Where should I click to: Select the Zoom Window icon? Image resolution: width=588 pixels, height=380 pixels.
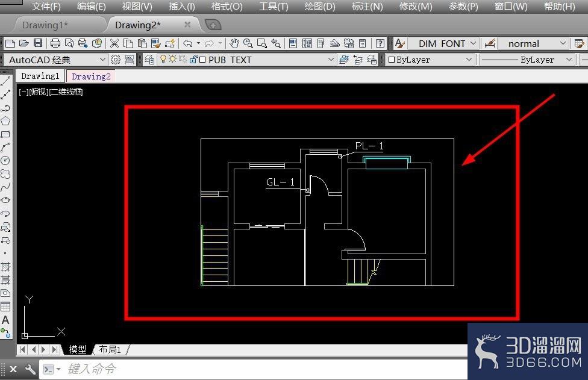click(x=261, y=43)
